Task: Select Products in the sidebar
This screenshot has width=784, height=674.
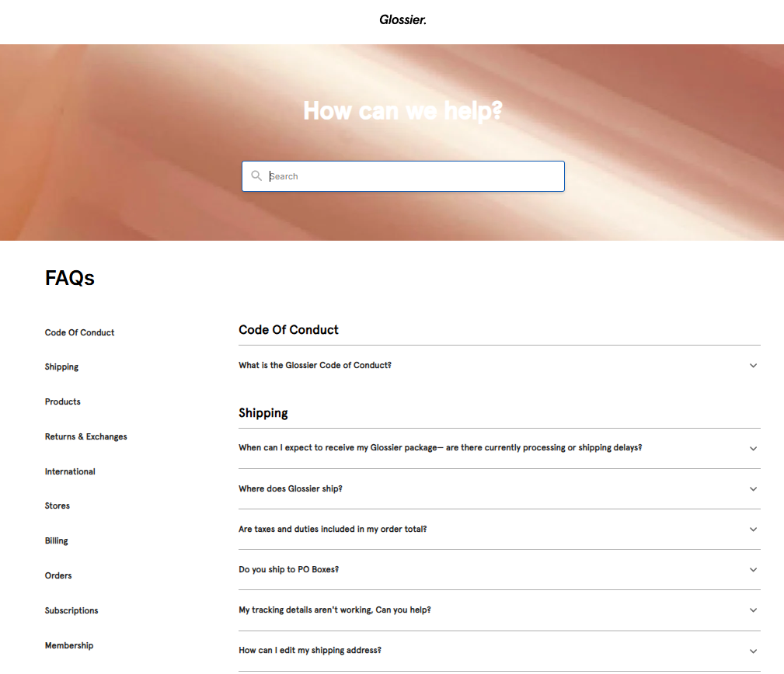Action: (x=62, y=401)
